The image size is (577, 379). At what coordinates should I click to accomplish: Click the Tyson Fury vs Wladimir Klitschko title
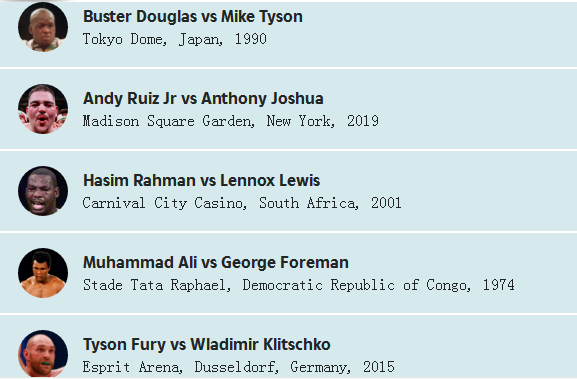click(206, 345)
